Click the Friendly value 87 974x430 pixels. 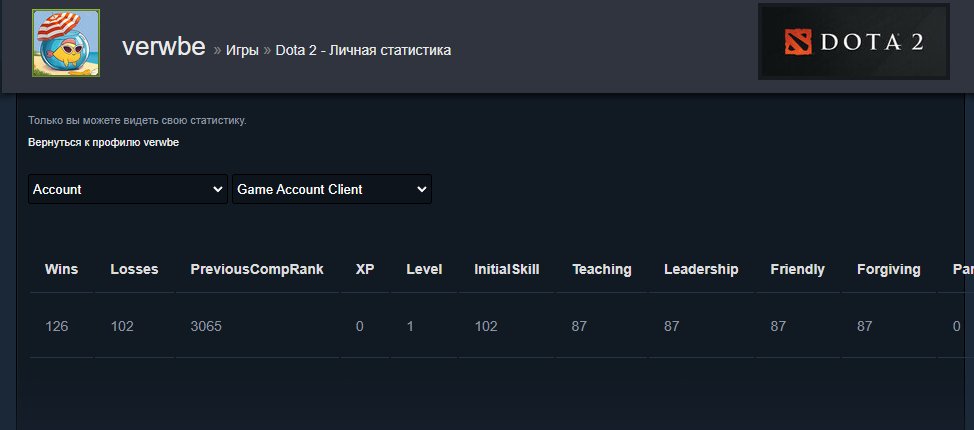[x=778, y=326]
